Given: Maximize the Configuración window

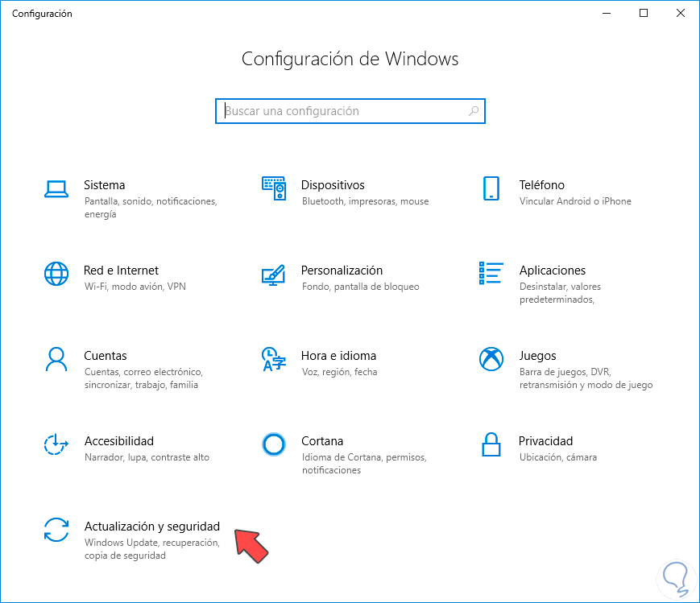Looking at the screenshot, I should tap(644, 13).
